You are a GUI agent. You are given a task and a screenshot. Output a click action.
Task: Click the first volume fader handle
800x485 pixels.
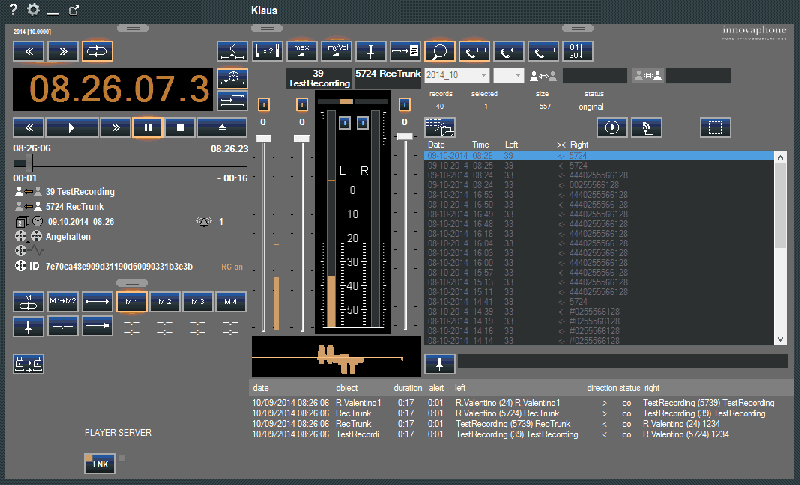[x=263, y=138]
